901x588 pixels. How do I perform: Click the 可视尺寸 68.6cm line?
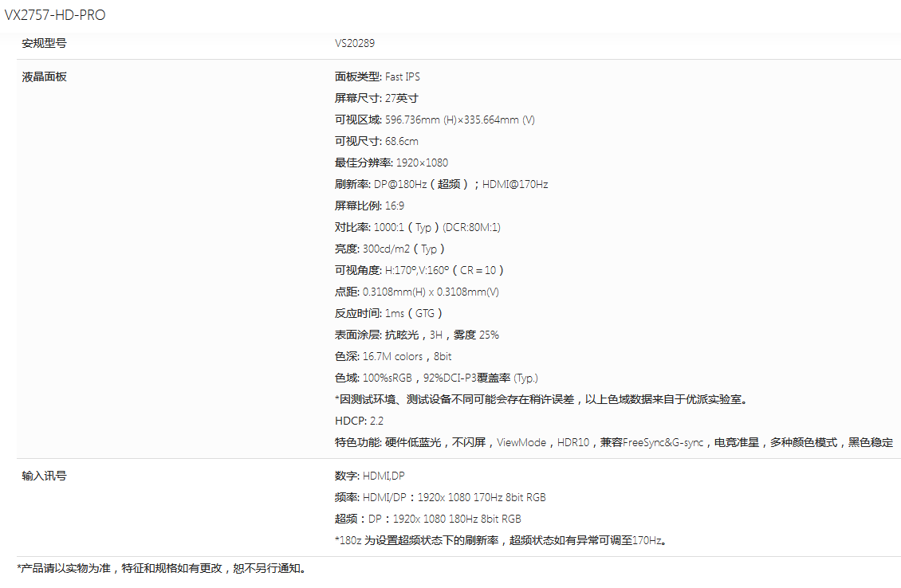pyautogui.click(x=376, y=141)
